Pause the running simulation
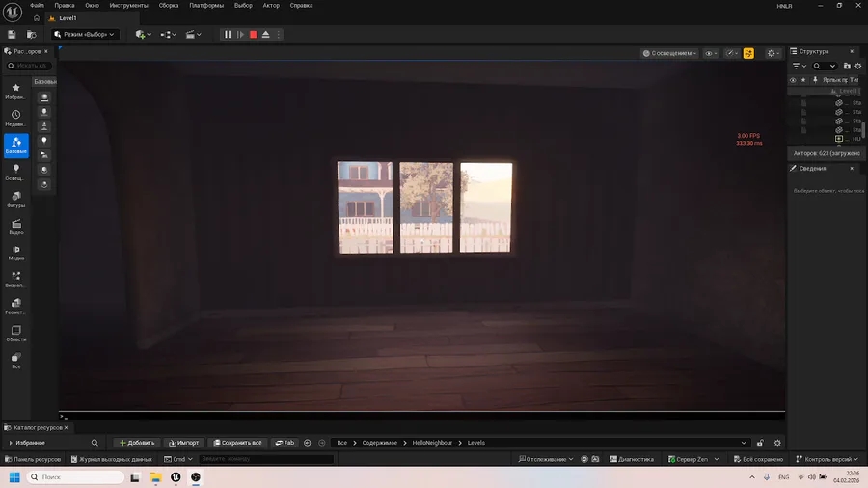Viewport: 868px width, 488px height. (228, 35)
